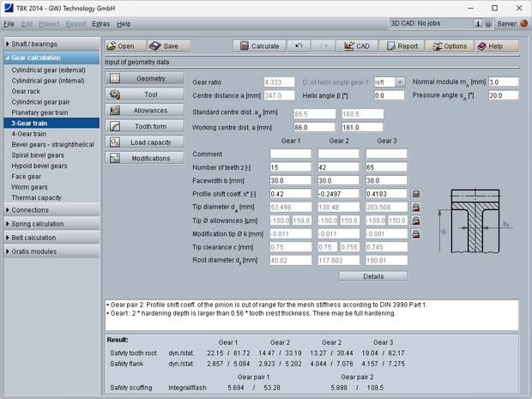The height and width of the screenshot is (399, 532).
Task: Open the CAD export tool
Action: [357, 46]
